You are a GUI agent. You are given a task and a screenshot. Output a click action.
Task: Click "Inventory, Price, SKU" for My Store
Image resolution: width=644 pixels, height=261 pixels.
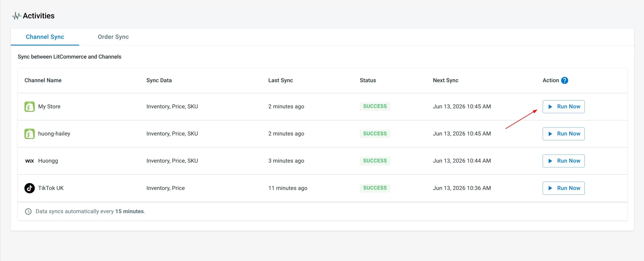coord(172,107)
